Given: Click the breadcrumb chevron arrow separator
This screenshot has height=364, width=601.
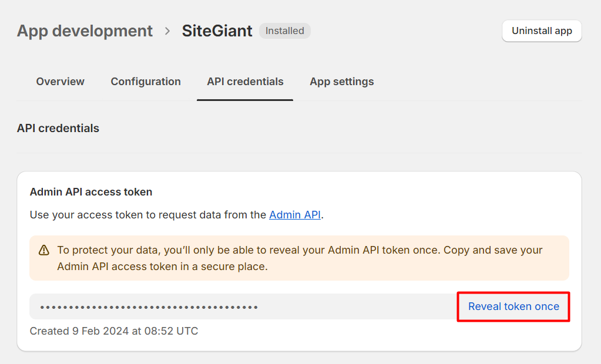Looking at the screenshot, I should [167, 31].
